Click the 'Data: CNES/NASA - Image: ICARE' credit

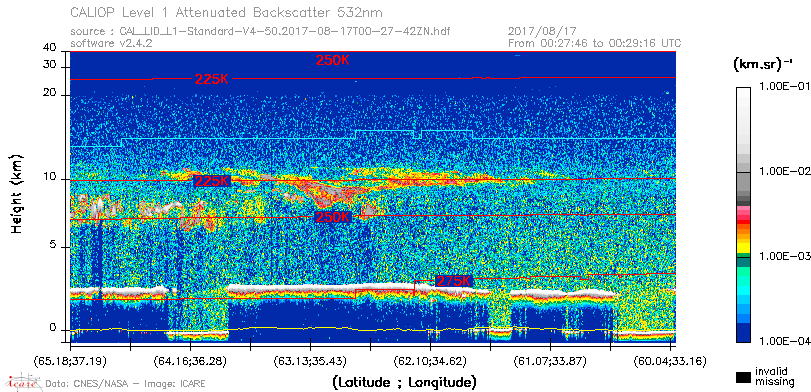point(125,383)
